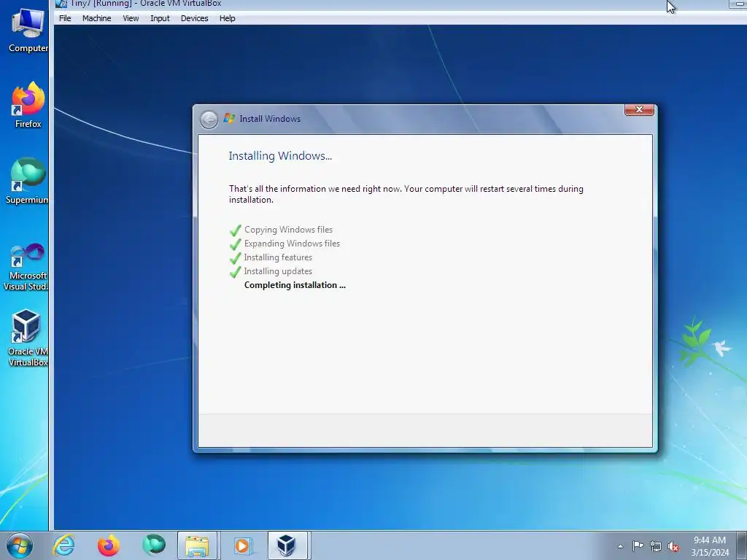Click the "Completing installation ..." step
Viewport: 747px width, 560px height.
tap(295, 285)
